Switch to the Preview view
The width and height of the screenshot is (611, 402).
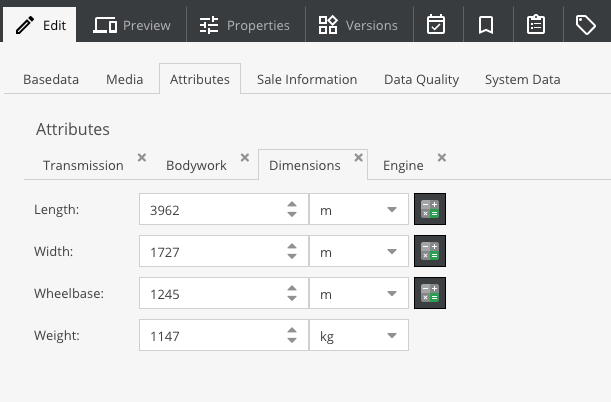132,25
